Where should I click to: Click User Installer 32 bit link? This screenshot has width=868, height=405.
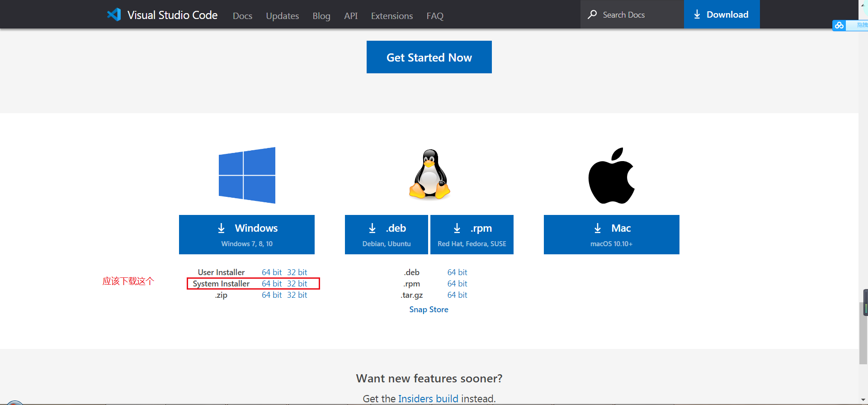pyautogui.click(x=297, y=272)
